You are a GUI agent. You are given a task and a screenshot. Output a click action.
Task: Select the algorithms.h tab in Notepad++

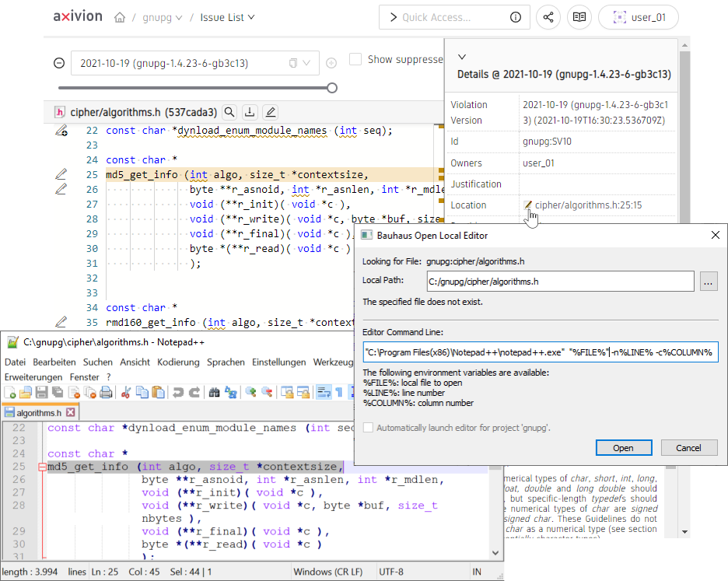coord(39,412)
